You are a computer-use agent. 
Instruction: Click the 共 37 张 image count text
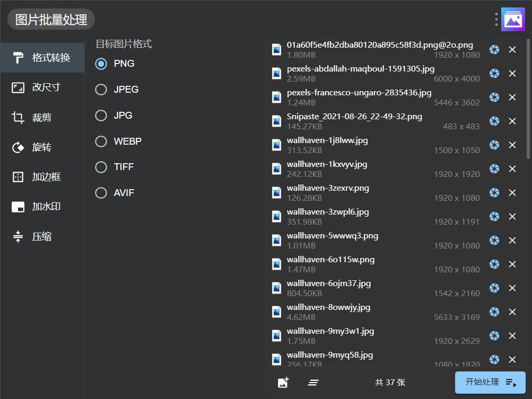click(x=390, y=383)
